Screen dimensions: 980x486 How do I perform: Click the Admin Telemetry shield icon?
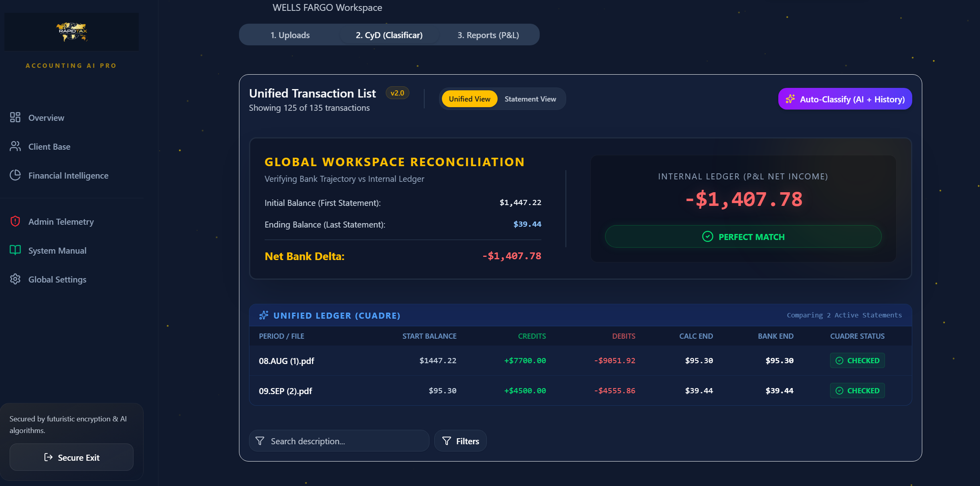[x=15, y=222]
